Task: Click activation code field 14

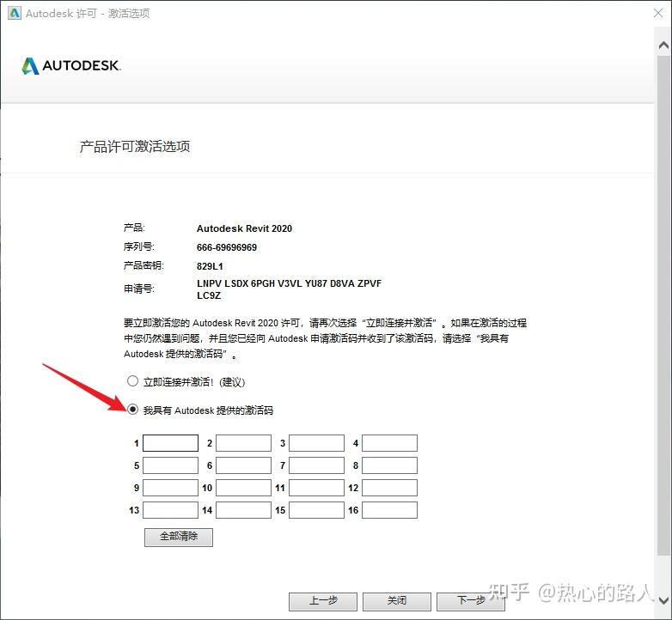Action: [x=243, y=510]
